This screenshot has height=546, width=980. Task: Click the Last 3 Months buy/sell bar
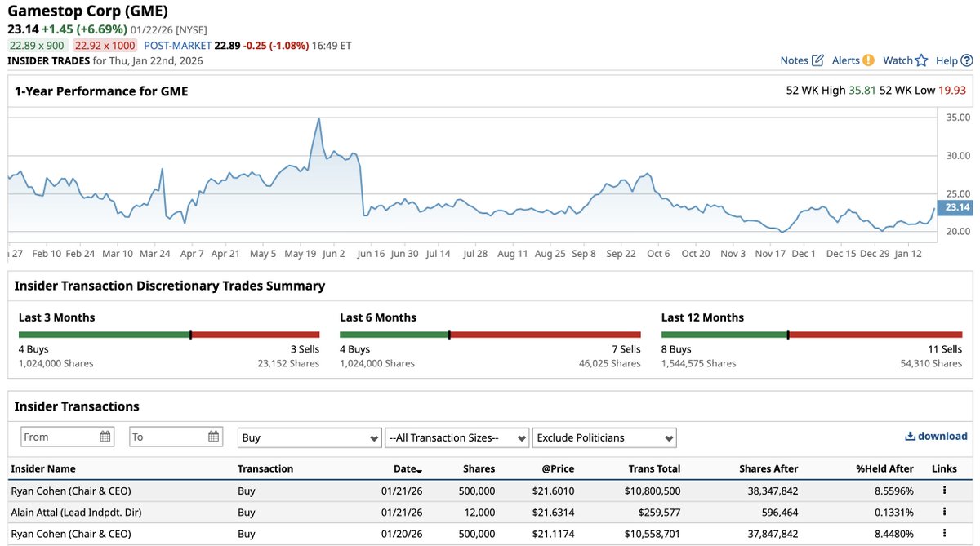pos(169,335)
